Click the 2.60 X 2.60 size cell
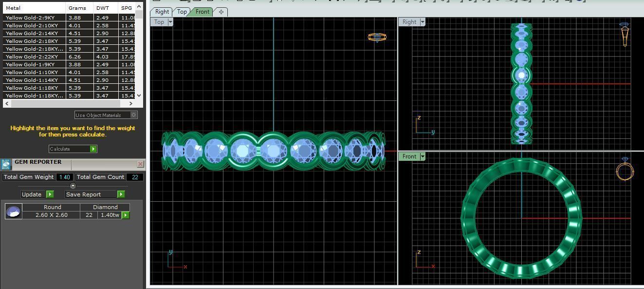644x289 pixels. [x=52, y=215]
